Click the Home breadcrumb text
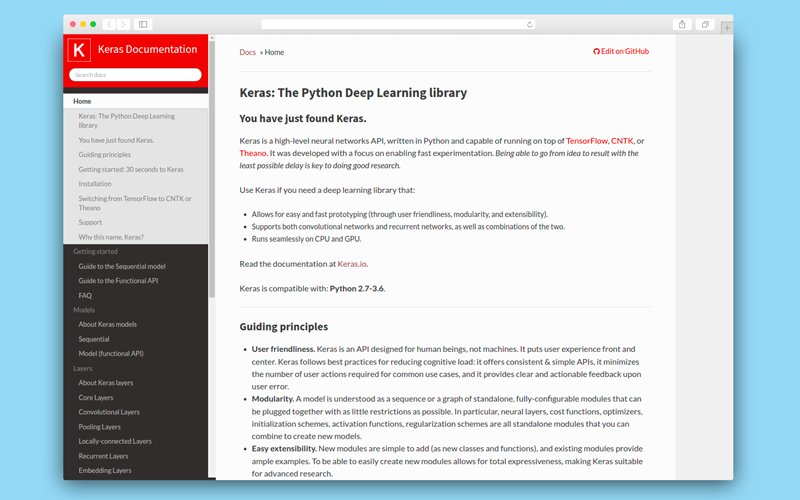Screen dimensions: 800x500 [x=274, y=52]
